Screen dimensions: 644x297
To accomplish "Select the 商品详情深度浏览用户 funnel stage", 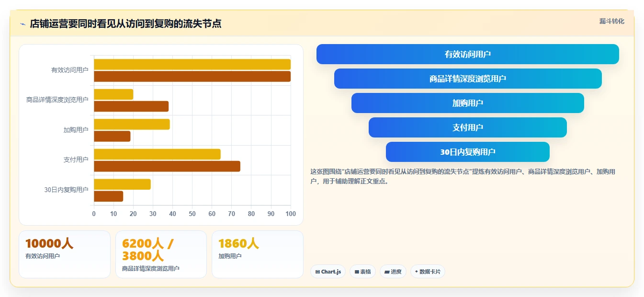I will 468,79.
